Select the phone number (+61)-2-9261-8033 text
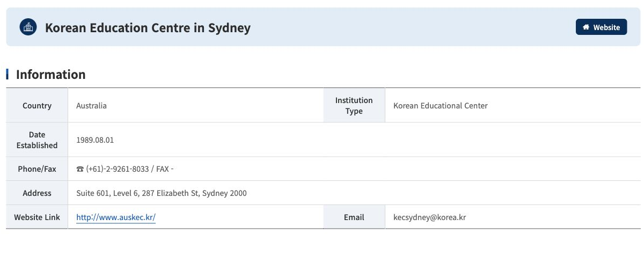The width and height of the screenshot is (644, 263). pyautogui.click(x=117, y=169)
